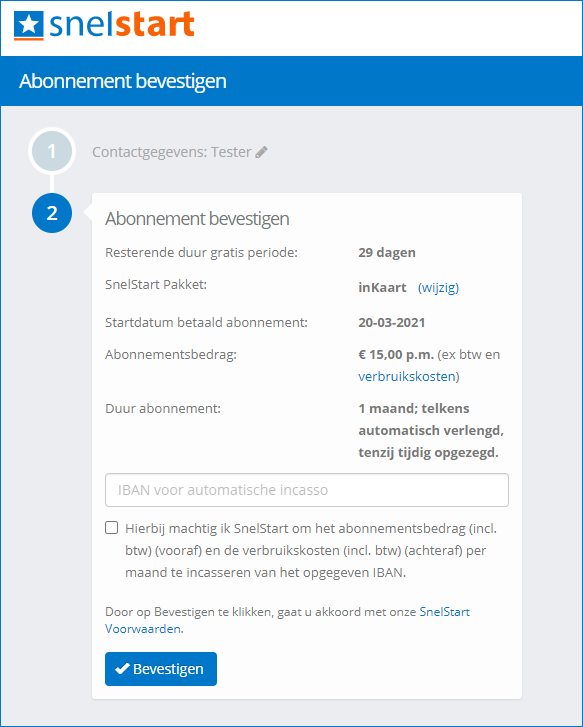
Task: Click 'Resterende duur gratis periode:' label
Action: pos(201,253)
